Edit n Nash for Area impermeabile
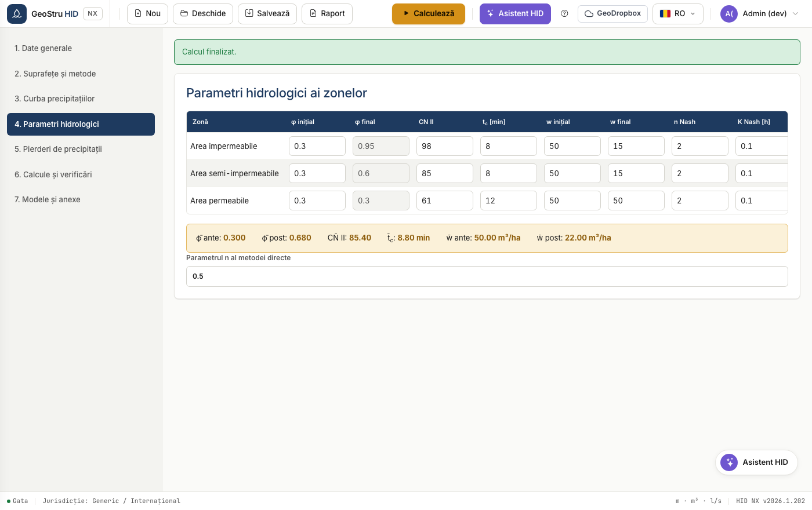812x510 pixels. 700,146
